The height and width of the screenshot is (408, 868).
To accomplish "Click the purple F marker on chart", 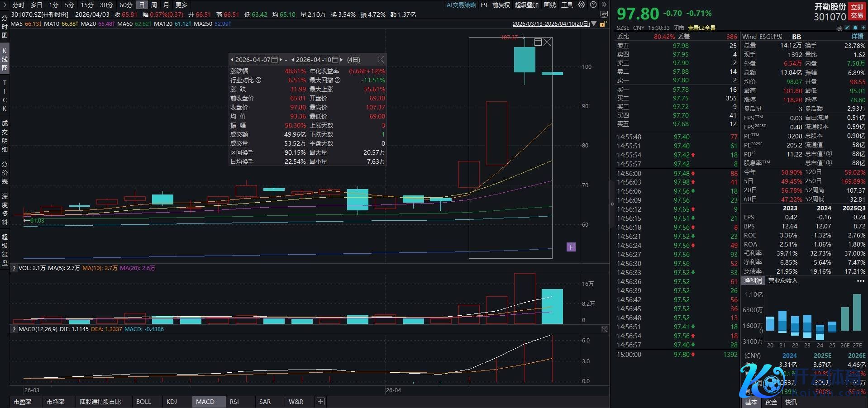I will coord(571,247).
